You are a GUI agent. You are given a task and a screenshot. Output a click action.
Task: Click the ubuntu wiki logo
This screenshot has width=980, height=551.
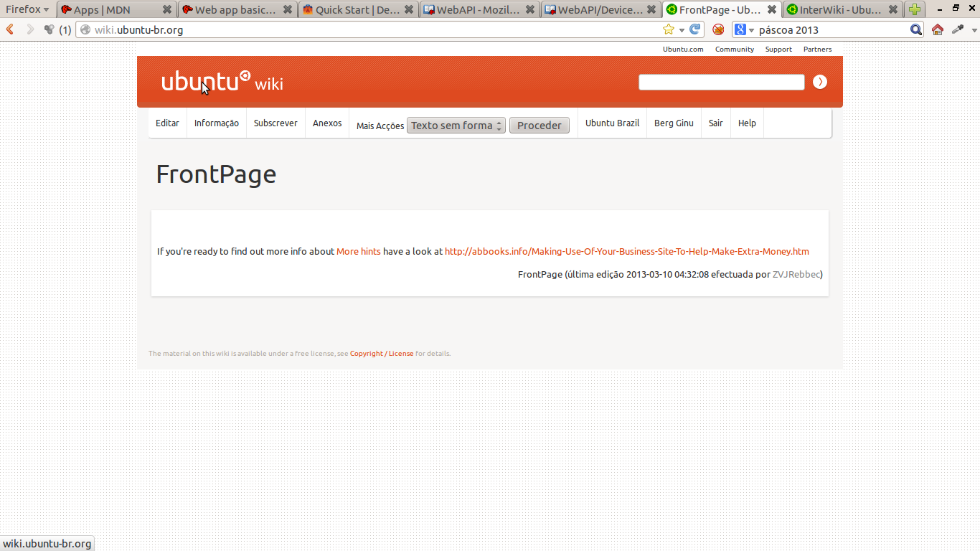coord(222,82)
